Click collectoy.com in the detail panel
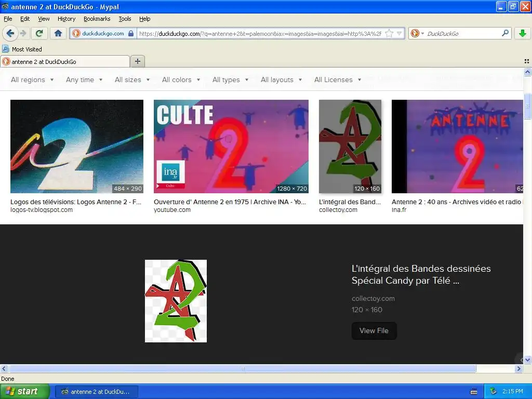 373,299
